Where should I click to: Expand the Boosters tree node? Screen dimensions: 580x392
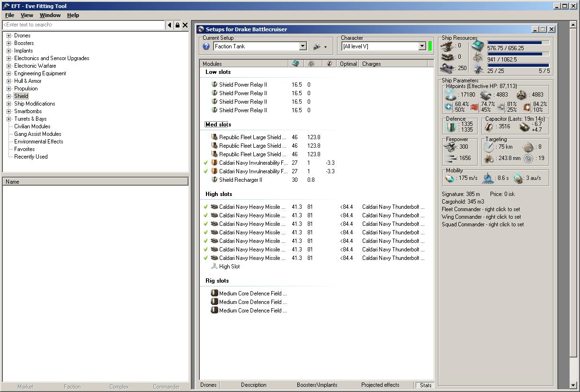click(9, 43)
